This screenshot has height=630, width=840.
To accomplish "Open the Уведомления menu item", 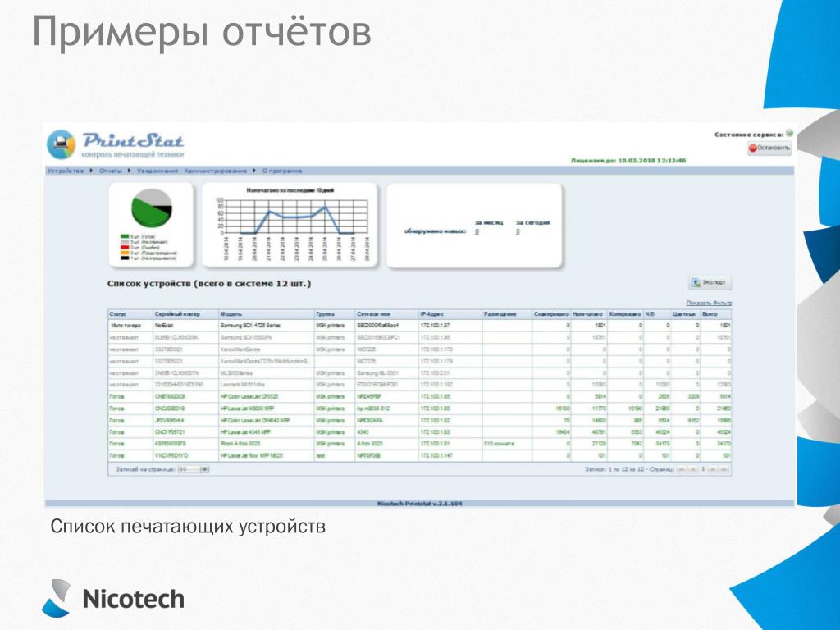I will [x=157, y=171].
